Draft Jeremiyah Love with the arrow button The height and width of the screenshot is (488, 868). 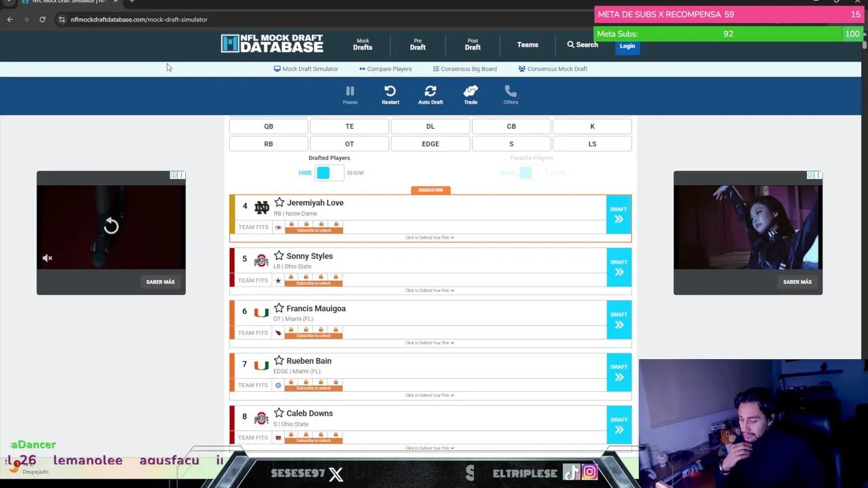point(618,214)
